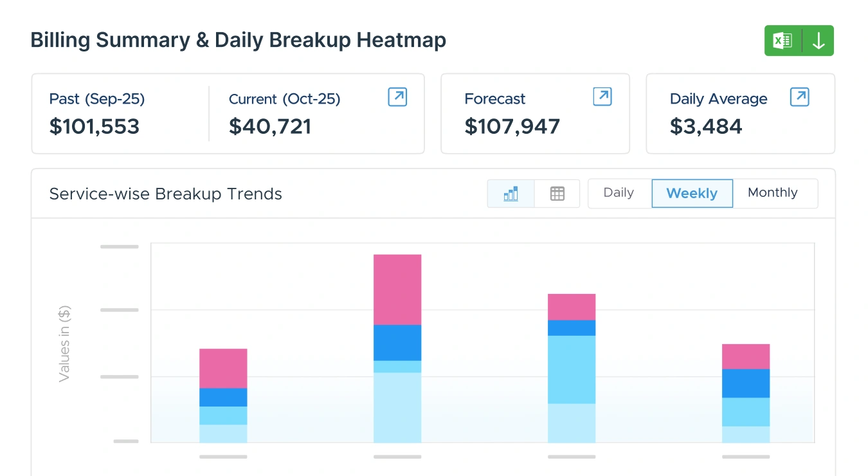Viewport: 868px width, 476px height.
Task: Select the Monthly trend tab
Action: [x=773, y=193]
